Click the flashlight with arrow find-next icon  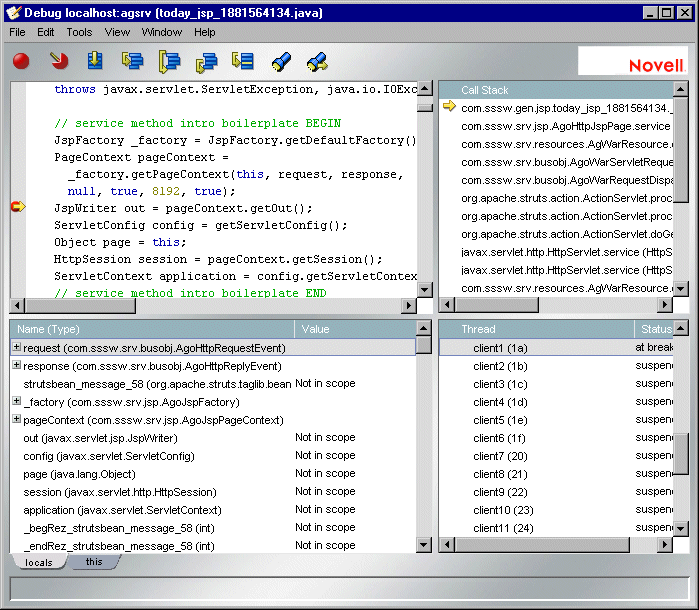click(317, 62)
